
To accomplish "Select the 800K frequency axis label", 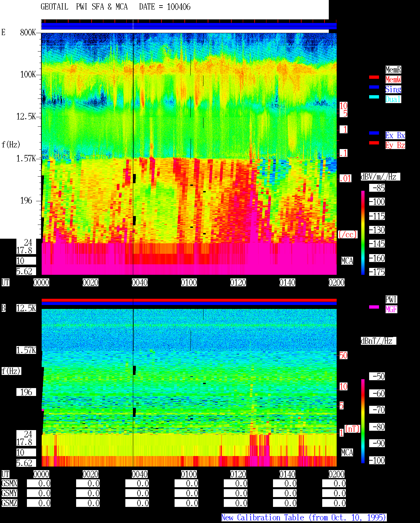I will 28,32.
